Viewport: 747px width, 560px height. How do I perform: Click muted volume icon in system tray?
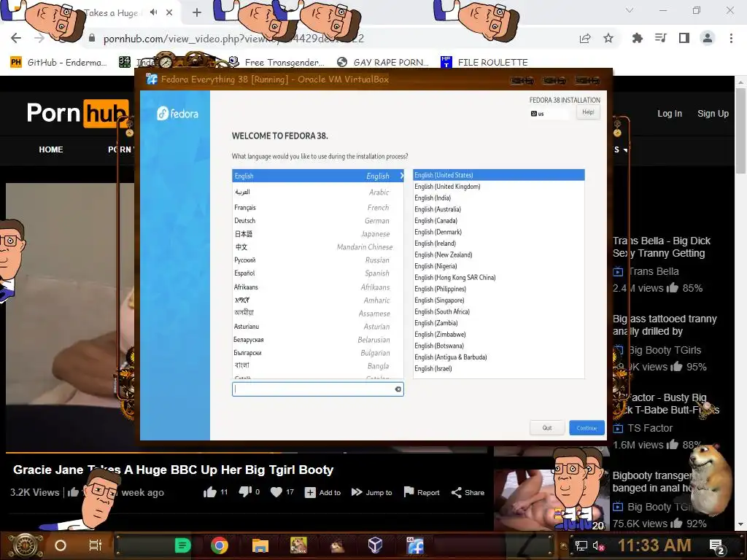[x=598, y=546]
